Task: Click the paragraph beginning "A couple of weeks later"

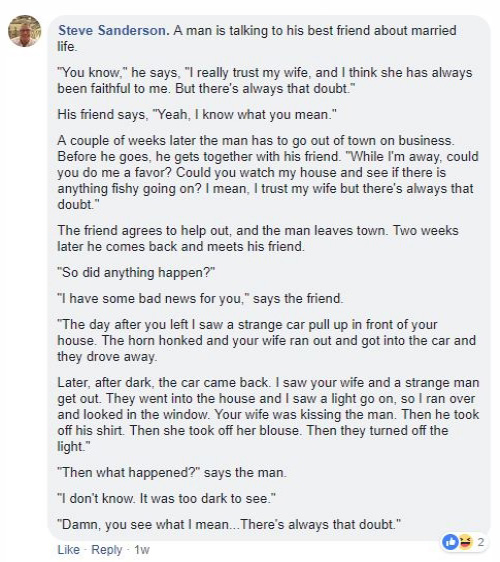Action: pos(268,172)
